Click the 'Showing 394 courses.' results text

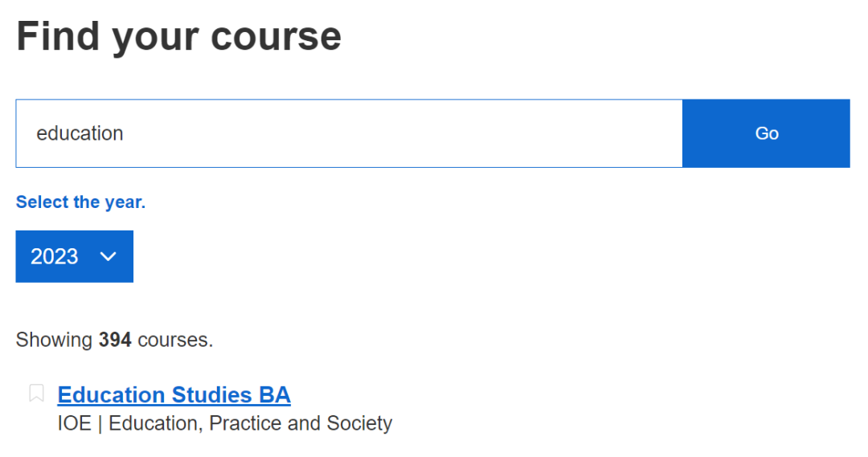(x=114, y=340)
